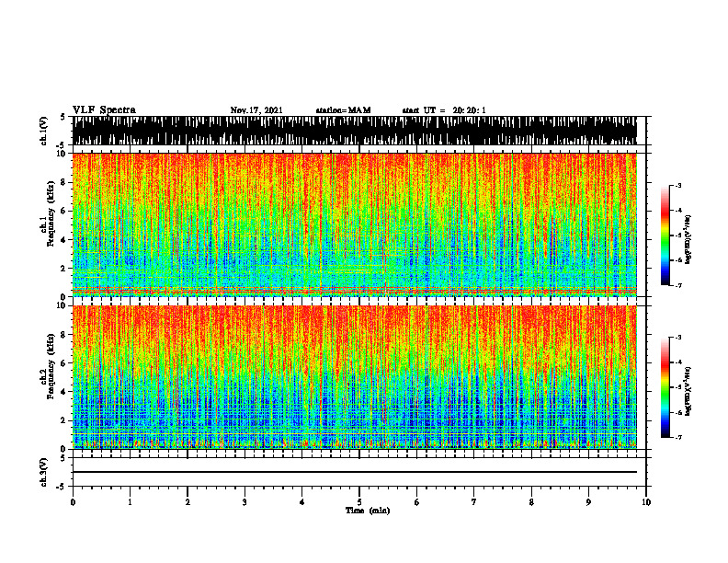Click the ch.1 frequency tick "6"

(x=64, y=211)
